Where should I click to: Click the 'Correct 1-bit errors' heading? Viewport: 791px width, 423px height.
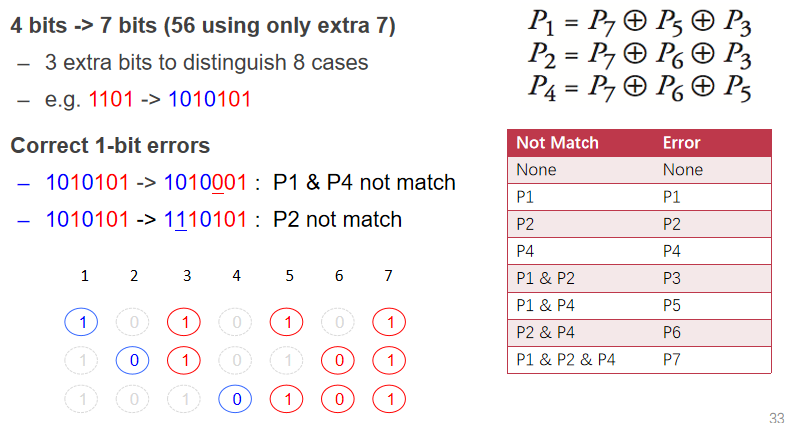[x=110, y=146]
